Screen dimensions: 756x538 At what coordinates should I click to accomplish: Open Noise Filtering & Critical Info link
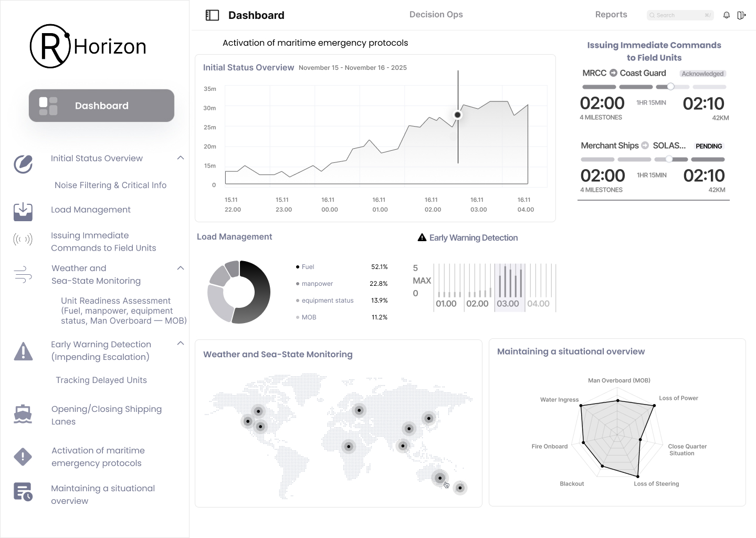pos(110,185)
